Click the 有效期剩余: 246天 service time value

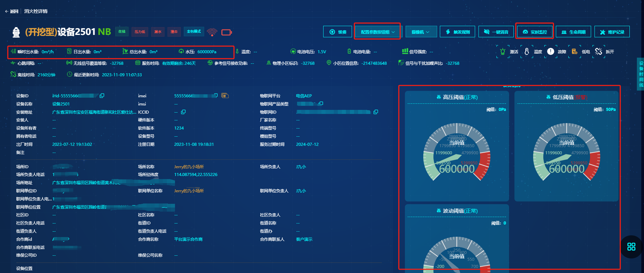pos(179,63)
